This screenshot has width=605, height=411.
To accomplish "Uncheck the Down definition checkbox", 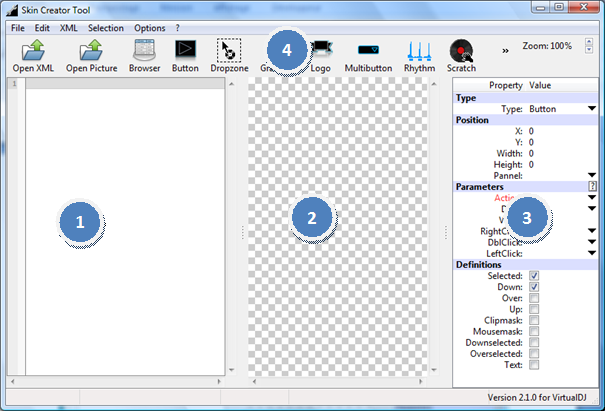I will point(534,287).
